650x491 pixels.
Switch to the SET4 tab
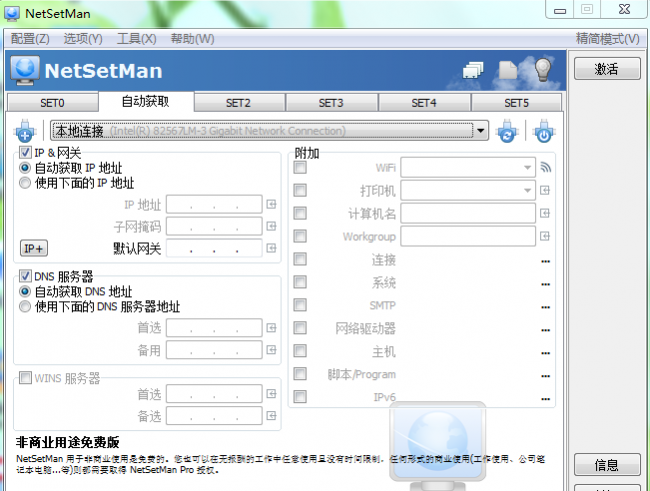(x=424, y=102)
